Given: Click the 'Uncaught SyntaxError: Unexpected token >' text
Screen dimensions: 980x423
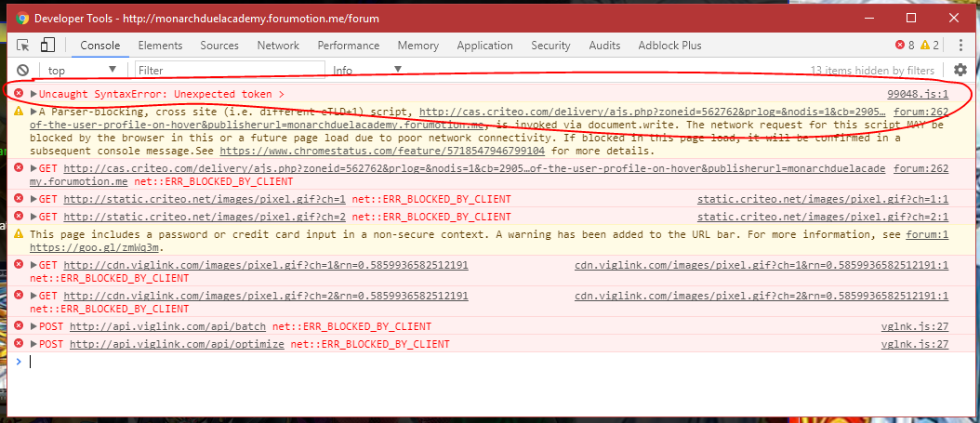Looking at the screenshot, I should click(x=162, y=94).
